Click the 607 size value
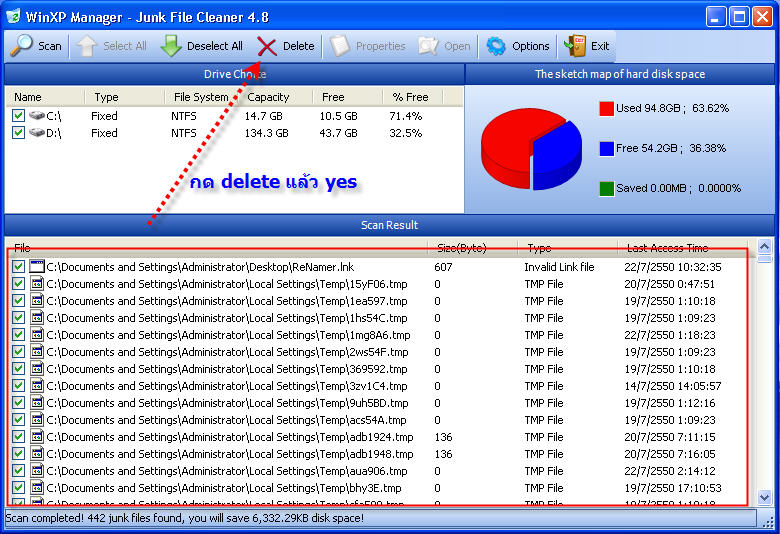Image resolution: width=780 pixels, height=534 pixels. [443, 267]
